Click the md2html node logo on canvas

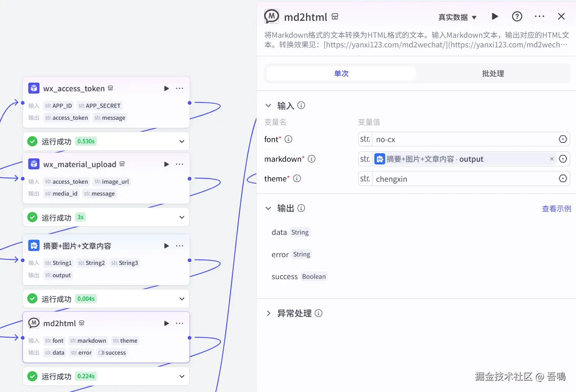point(34,323)
